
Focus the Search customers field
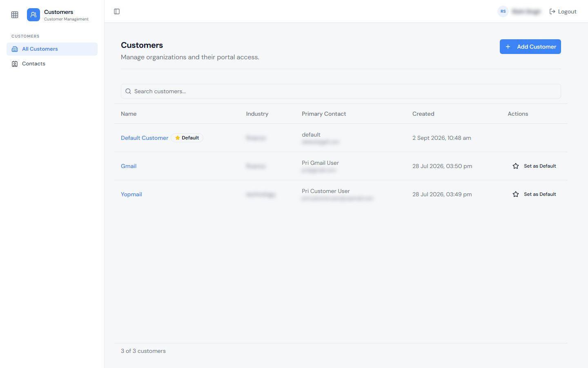[x=341, y=91]
